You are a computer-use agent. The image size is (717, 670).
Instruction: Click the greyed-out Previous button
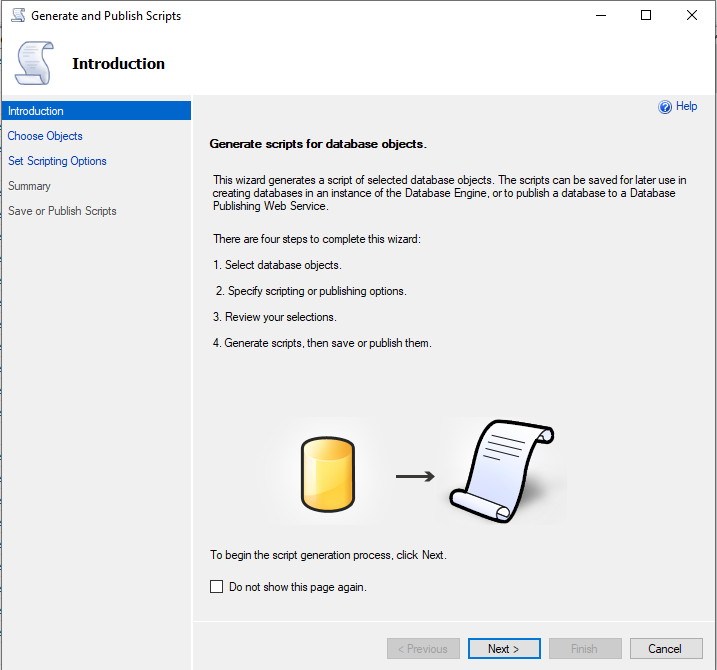click(x=423, y=649)
